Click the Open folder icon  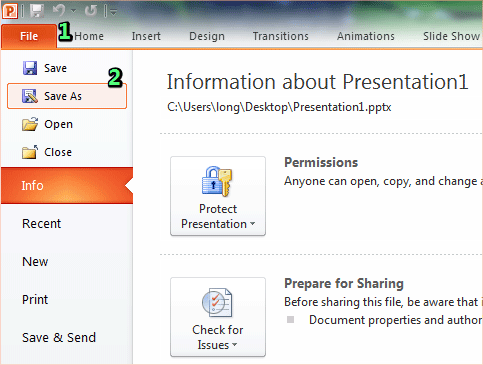(x=30, y=124)
